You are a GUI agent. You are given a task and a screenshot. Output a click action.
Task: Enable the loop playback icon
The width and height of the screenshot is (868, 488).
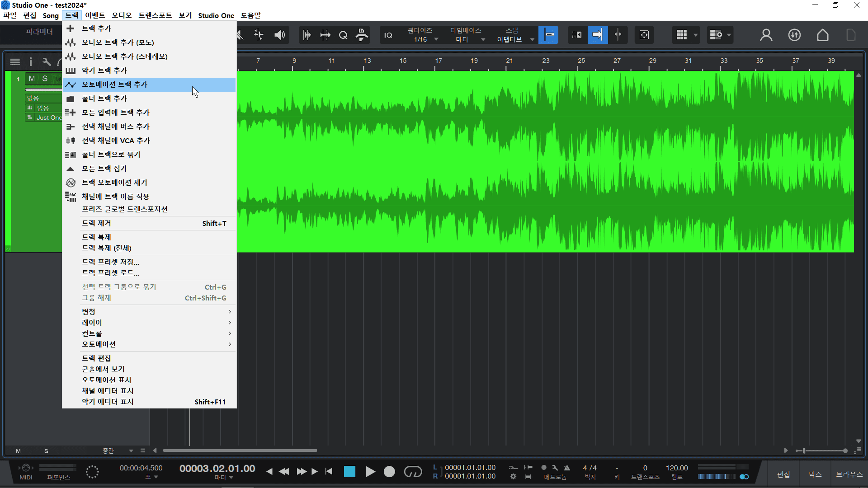coord(413,471)
